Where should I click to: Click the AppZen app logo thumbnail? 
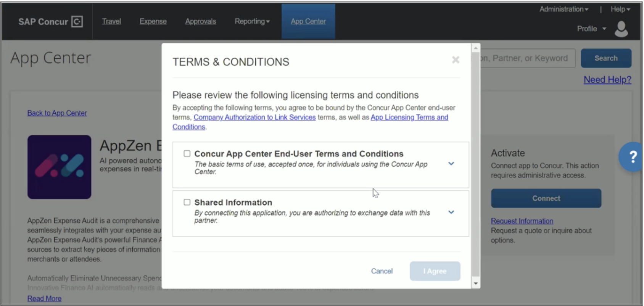tap(60, 167)
